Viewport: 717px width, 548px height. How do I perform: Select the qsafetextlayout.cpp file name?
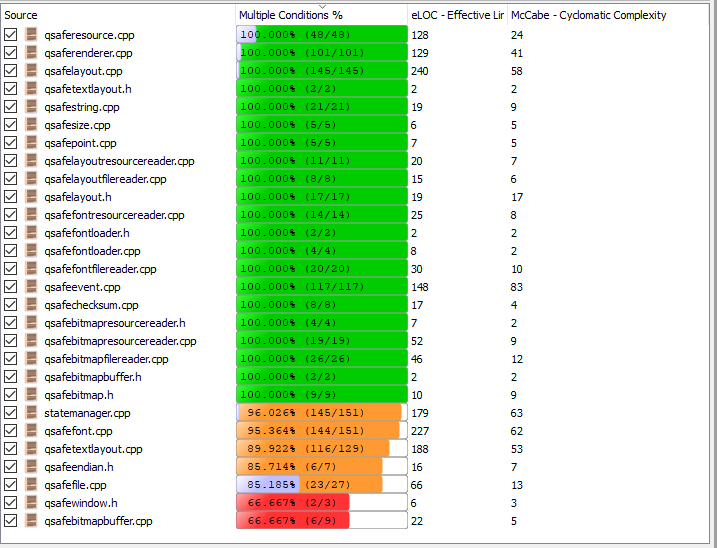point(93,449)
